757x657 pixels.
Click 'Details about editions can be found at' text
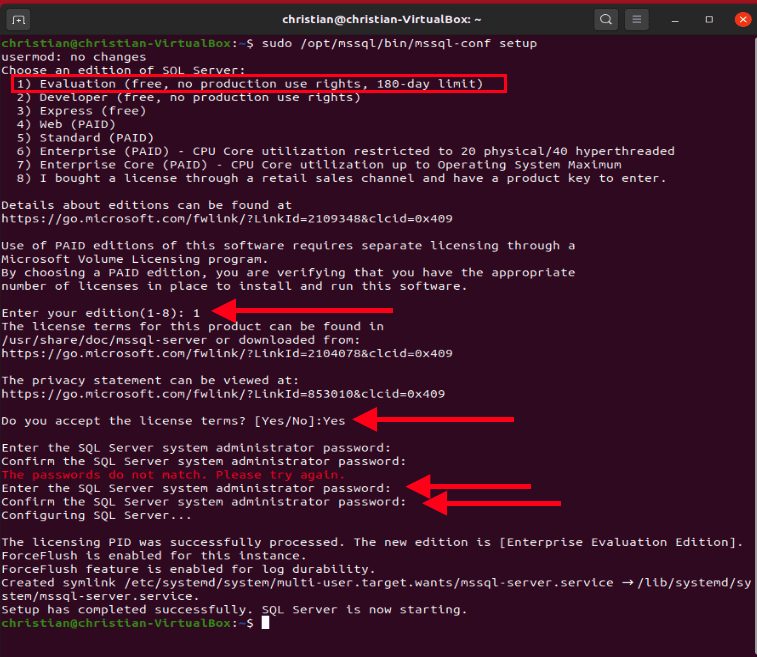click(146, 205)
